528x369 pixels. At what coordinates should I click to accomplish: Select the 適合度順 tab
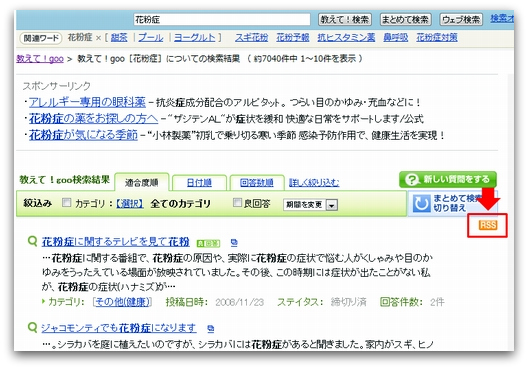pos(141,183)
